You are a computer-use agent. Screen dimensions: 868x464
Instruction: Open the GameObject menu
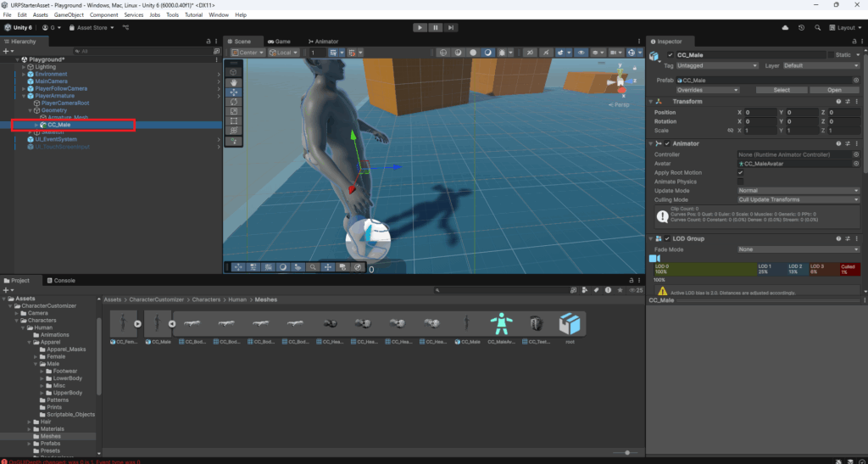click(x=69, y=15)
